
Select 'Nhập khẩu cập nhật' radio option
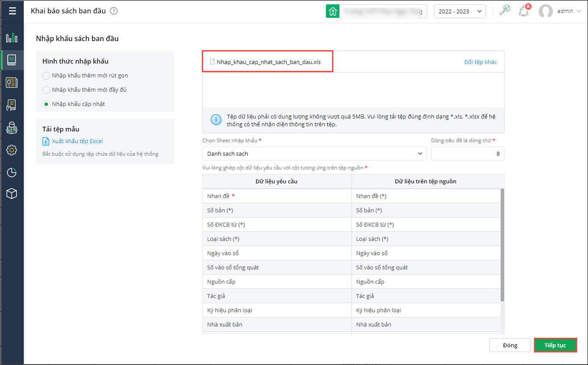click(x=46, y=104)
